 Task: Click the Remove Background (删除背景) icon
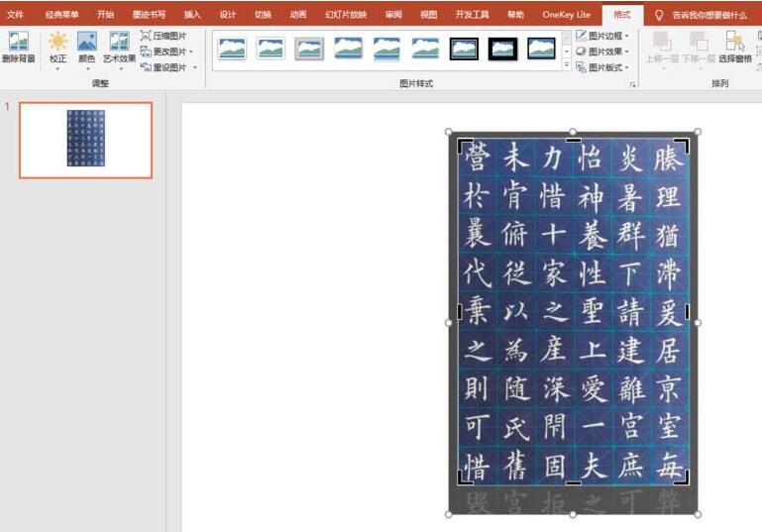pyautogui.click(x=19, y=48)
